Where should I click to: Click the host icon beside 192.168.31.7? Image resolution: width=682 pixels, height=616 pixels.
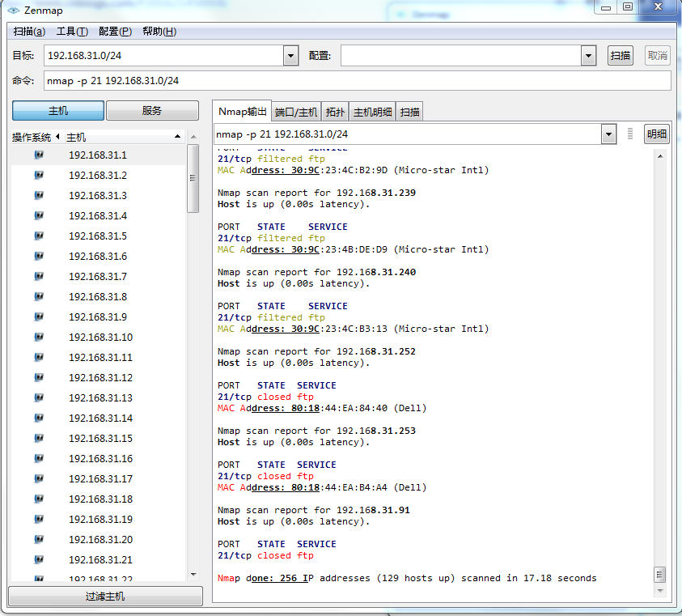pyautogui.click(x=39, y=276)
